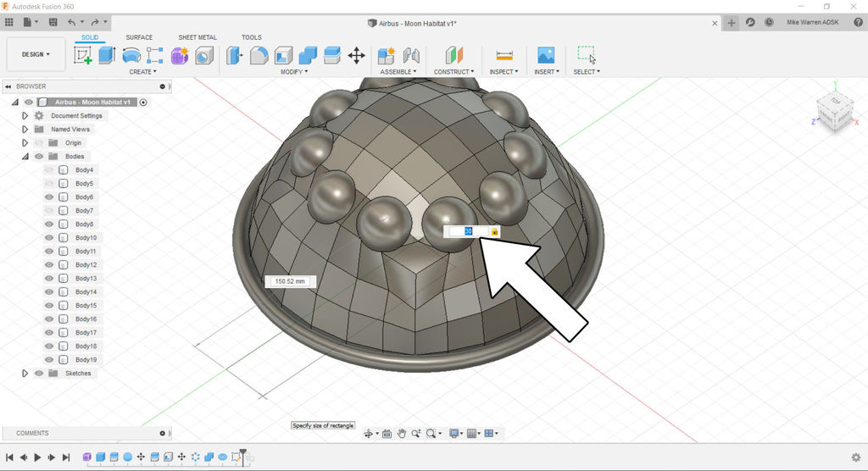Open the MODIFY menu dropdown
Image resolution: width=868 pixels, height=471 pixels.
click(294, 72)
